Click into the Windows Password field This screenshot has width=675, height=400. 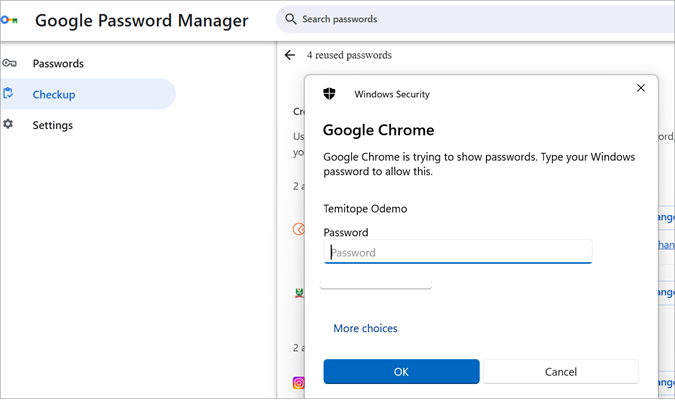[x=458, y=251]
